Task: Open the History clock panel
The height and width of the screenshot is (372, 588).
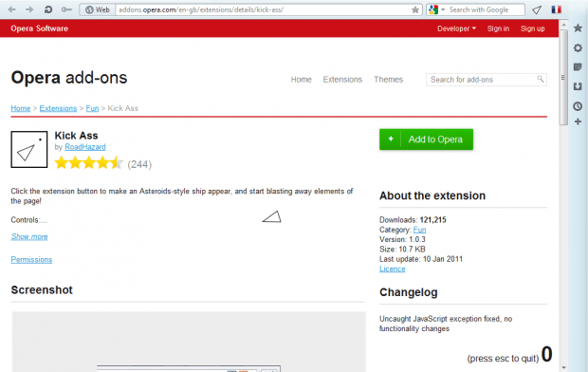Action: click(x=578, y=106)
